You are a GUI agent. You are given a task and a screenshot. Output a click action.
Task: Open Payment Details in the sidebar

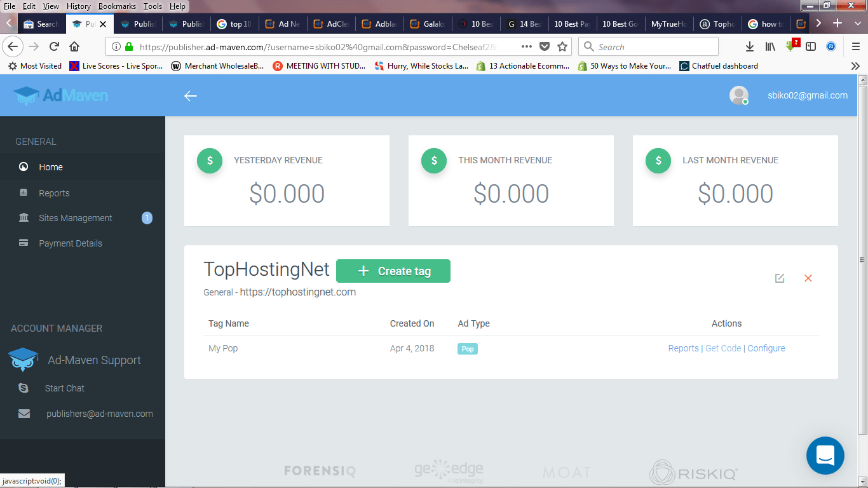point(83,243)
